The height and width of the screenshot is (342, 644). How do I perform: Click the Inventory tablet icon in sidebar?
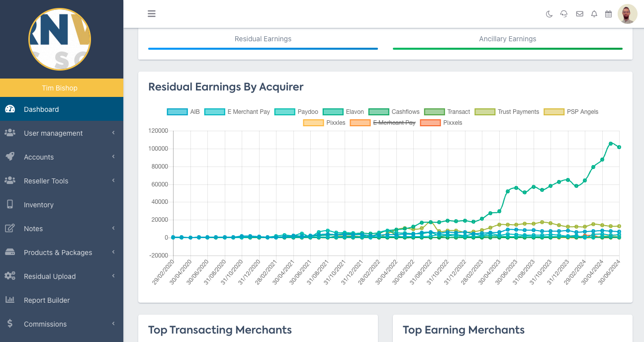click(x=10, y=204)
